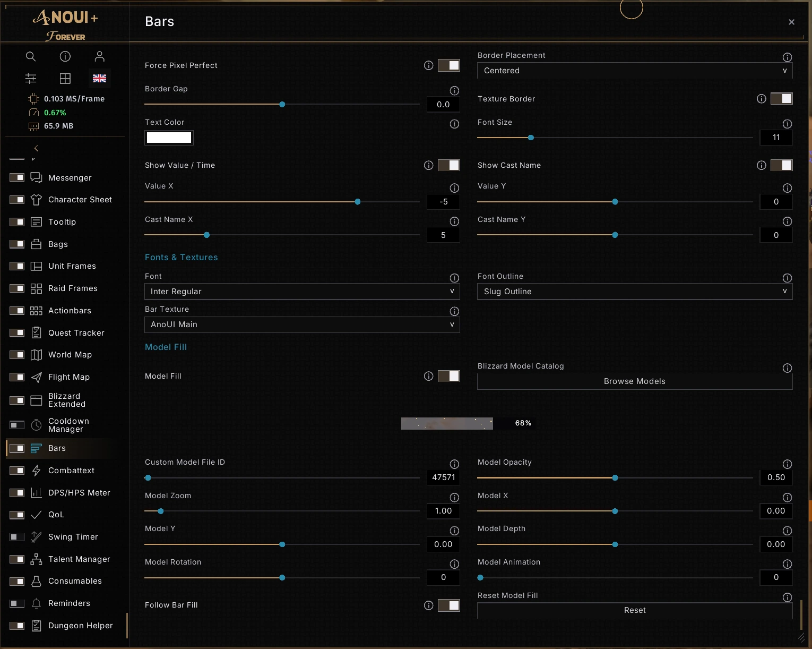Open the white Text Color swatch
This screenshot has height=649, width=812.
pyautogui.click(x=169, y=138)
